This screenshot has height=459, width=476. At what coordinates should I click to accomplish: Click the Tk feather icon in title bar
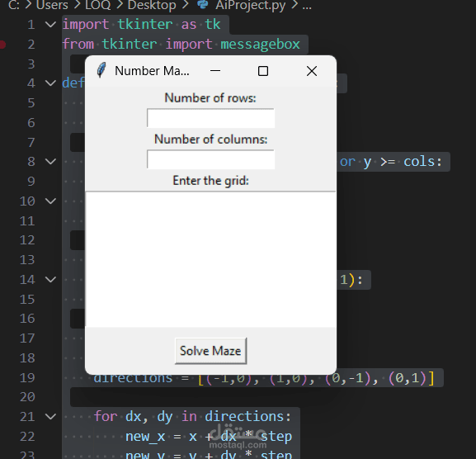(101, 70)
